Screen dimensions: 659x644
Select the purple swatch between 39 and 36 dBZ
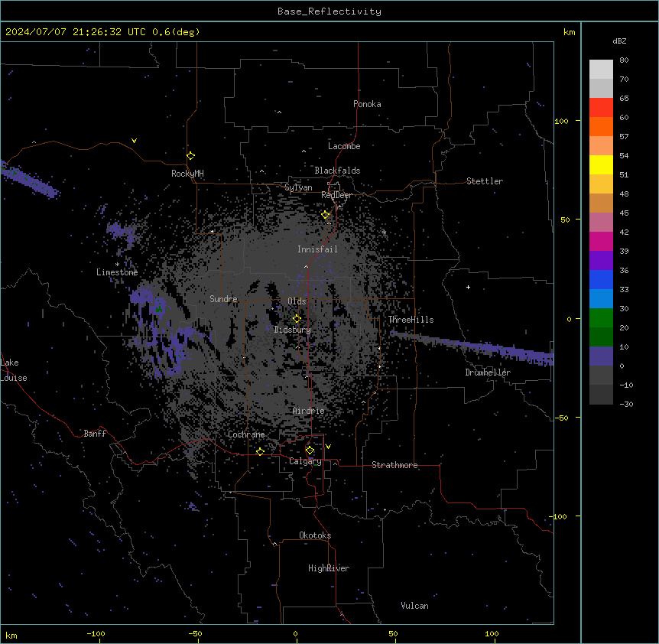(x=601, y=261)
